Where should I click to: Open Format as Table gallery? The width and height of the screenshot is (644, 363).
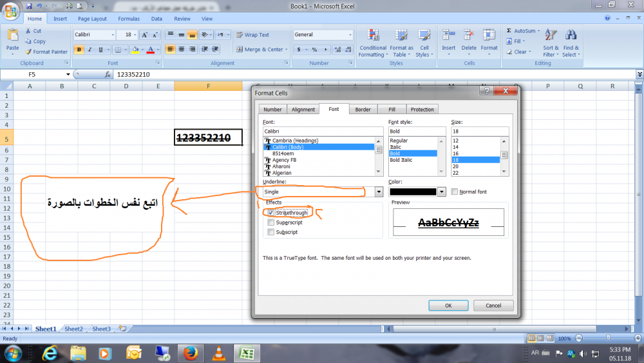[401, 43]
